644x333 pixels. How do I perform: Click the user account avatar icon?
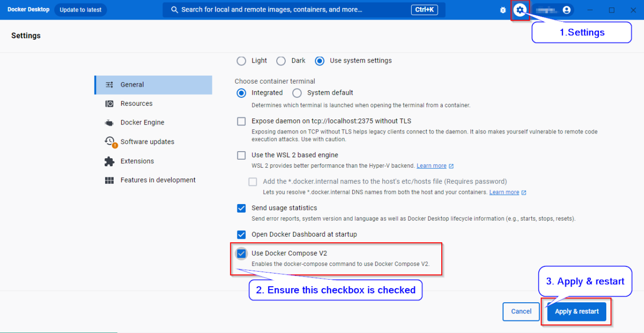point(567,10)
